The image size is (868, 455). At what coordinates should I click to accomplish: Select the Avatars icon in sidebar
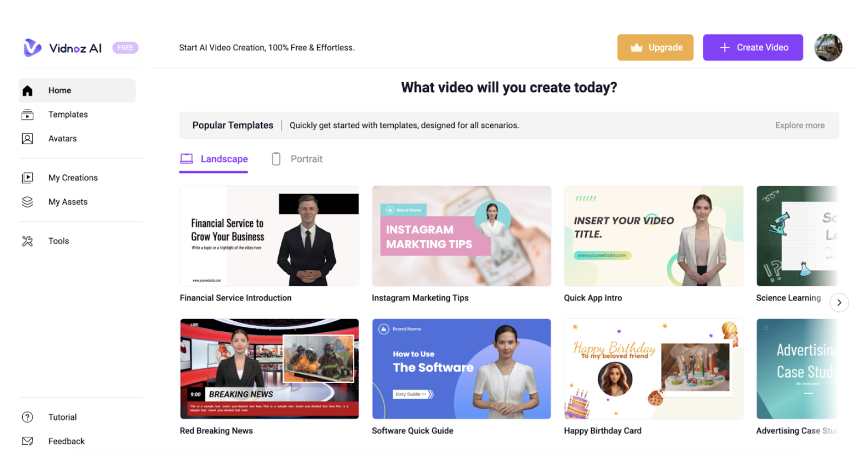tap(28, 138)
